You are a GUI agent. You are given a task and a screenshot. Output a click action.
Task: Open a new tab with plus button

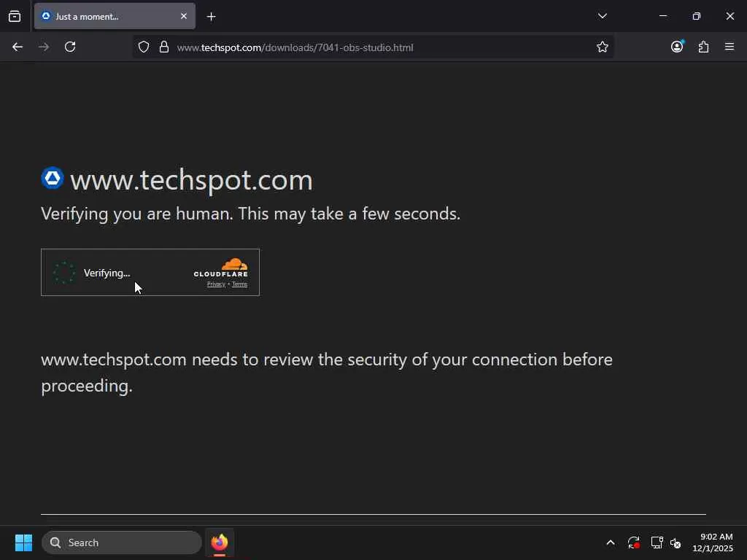tap(211, 17)
